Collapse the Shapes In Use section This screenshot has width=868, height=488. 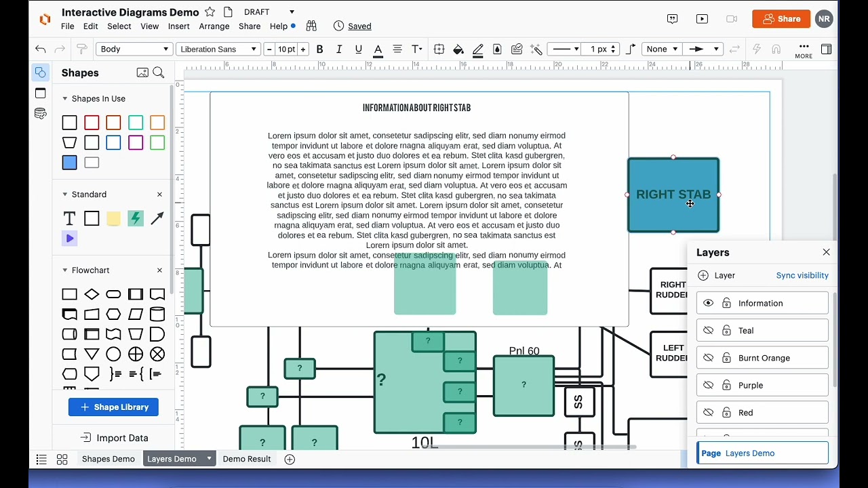point(65,98)
